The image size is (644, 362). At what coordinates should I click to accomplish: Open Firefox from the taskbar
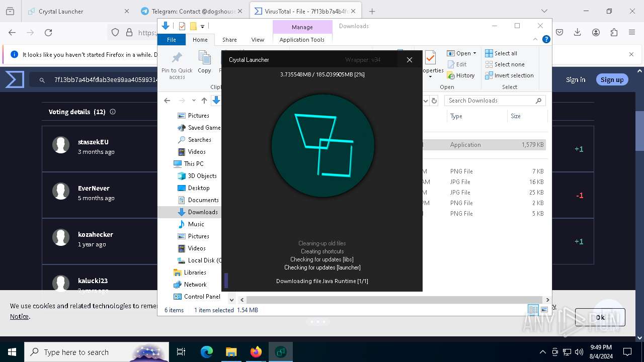[x=256, y=352]
